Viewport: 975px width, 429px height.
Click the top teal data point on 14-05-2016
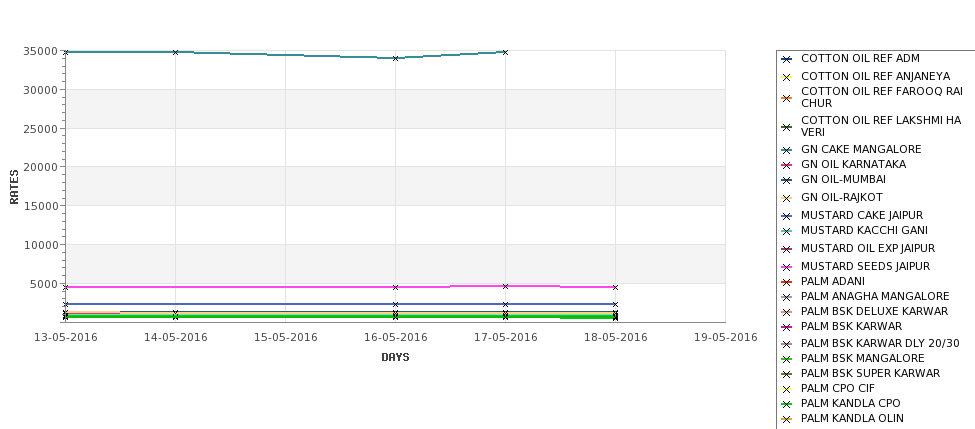click(x=175, y=52)
